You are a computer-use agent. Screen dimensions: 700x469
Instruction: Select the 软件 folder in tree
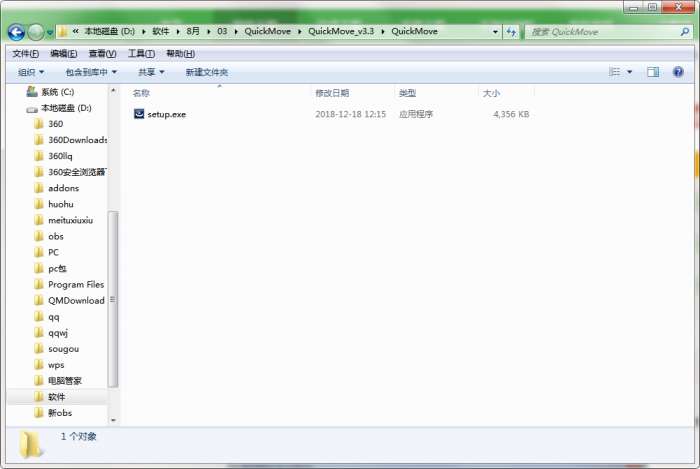tap(50, 397)
